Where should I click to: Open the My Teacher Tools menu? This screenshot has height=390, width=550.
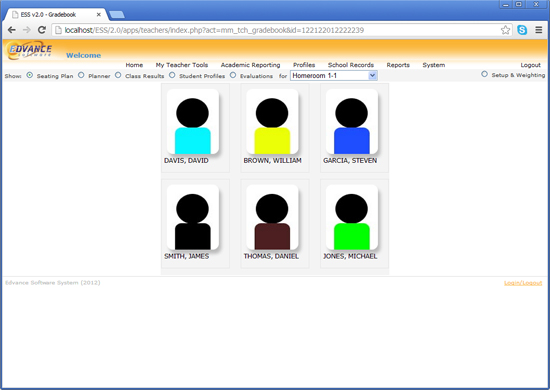(x=182, y=65)
